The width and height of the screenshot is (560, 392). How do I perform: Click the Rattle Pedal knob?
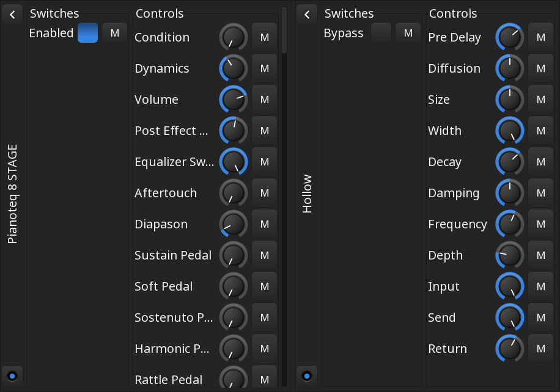click(233, 377)
